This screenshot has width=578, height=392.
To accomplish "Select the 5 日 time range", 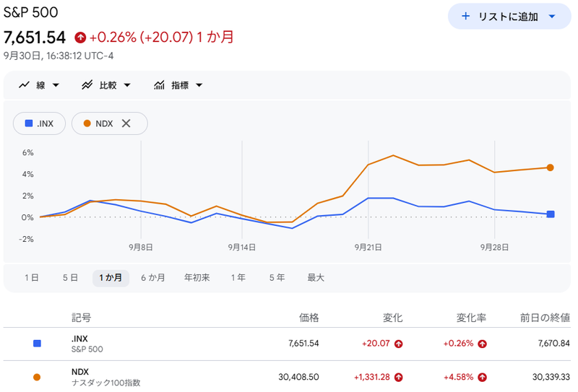I will click(x=70, y=278).
